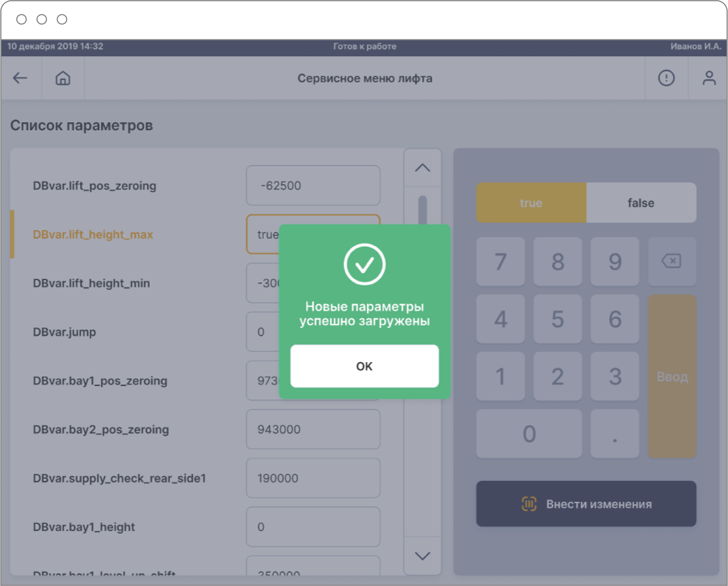
Task: Open the user profile icon
Action: click(x=709, y=78)
